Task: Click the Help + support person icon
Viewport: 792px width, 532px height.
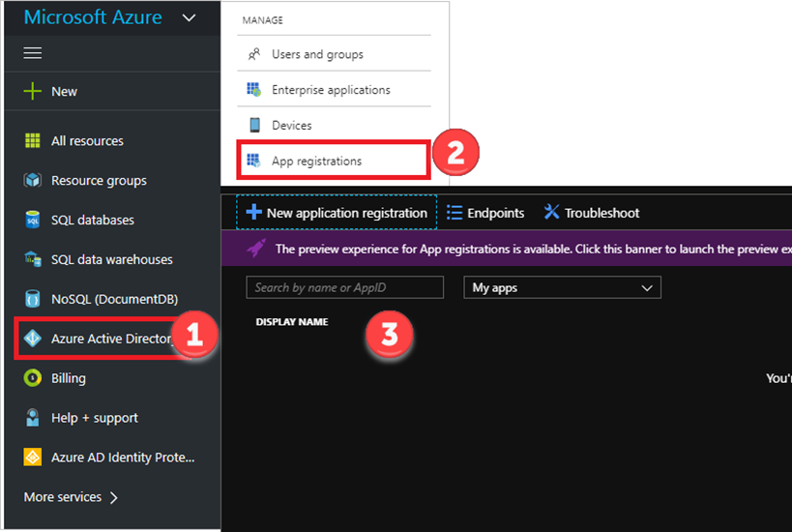Action: click(32, 417)
